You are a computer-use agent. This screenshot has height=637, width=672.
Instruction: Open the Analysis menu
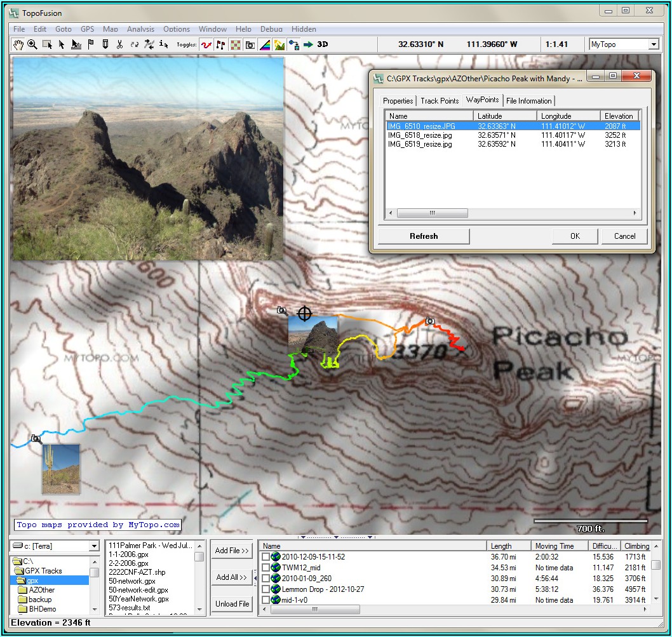[x=140, y=29]
